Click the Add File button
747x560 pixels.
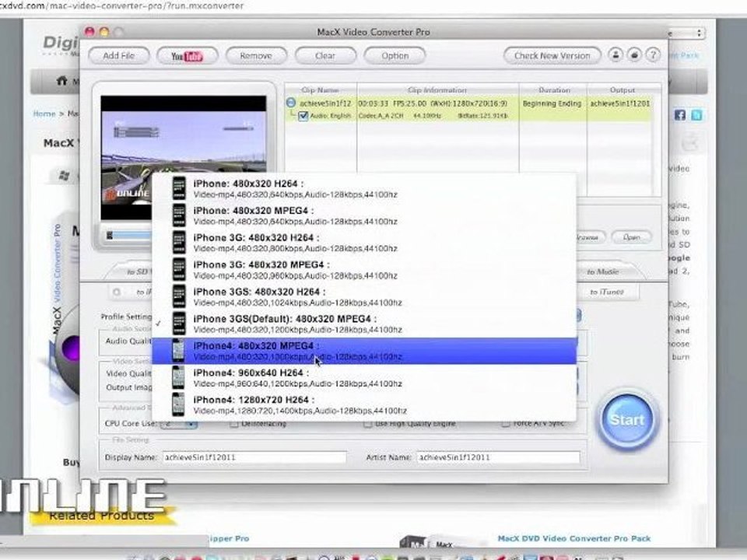(118, 56)
